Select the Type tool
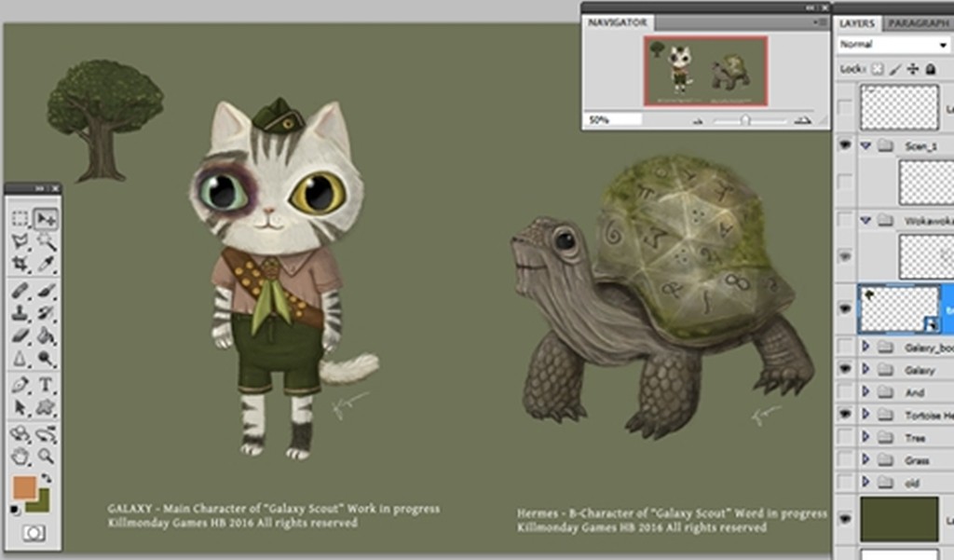Viewport: 954px width, 560px height. (x=46, y=385)
